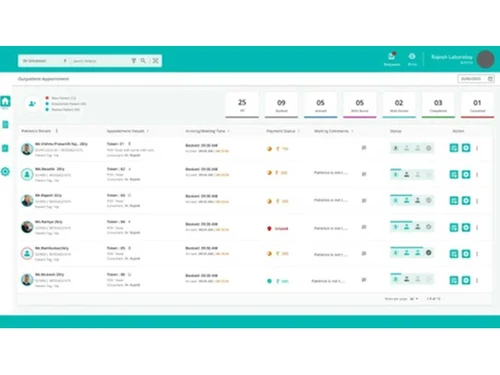
Task: Click the appointment date field
Action: click(476, 79)
